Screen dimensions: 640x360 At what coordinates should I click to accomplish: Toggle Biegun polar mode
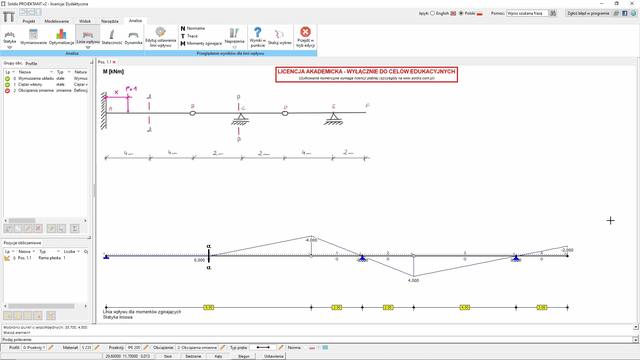(244, 356)
